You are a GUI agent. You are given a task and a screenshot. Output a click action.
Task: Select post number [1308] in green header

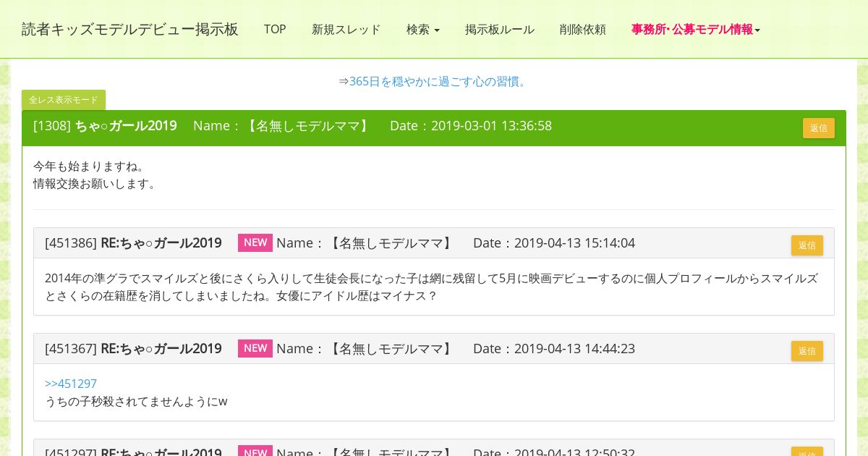(x=52, y=126)
